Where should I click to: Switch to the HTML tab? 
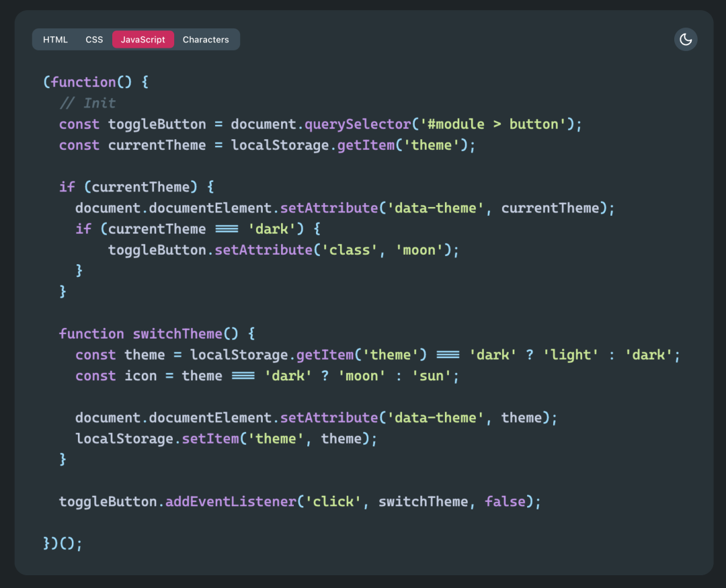55,40
